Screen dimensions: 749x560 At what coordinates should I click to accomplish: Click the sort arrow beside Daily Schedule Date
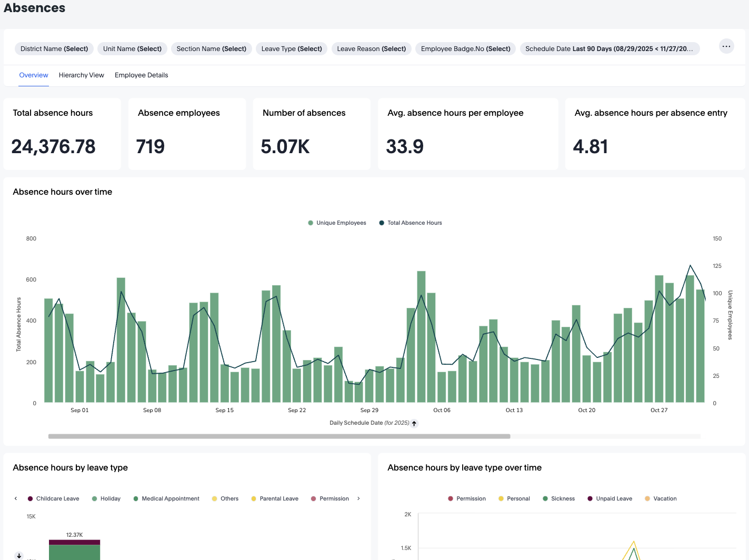coord(414,424)
